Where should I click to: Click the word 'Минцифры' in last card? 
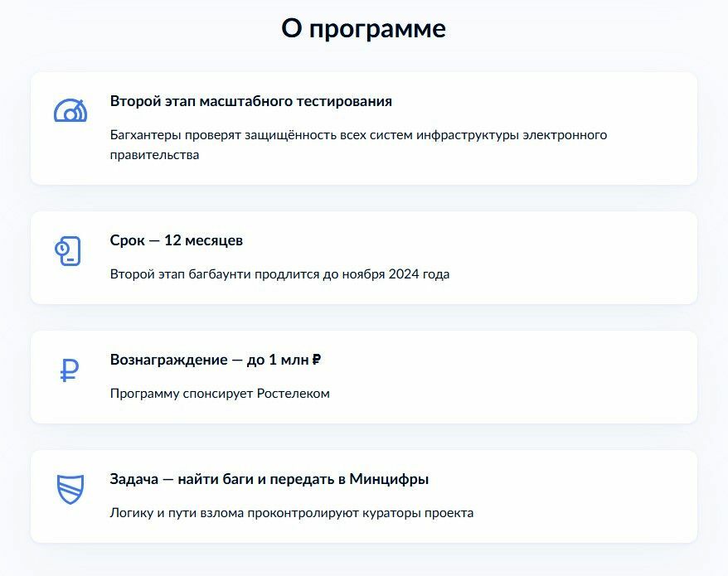[x=389, y=479]
